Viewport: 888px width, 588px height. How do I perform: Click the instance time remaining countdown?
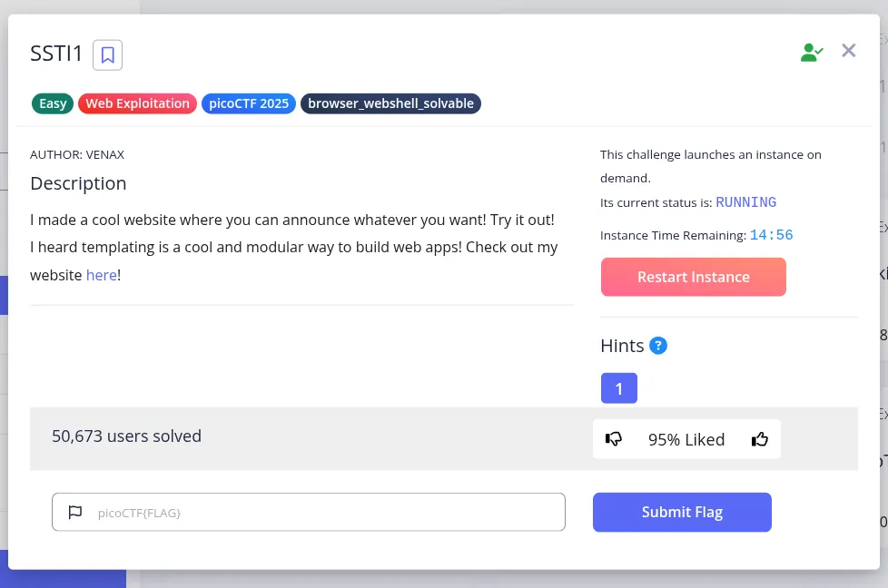[771, 235]
